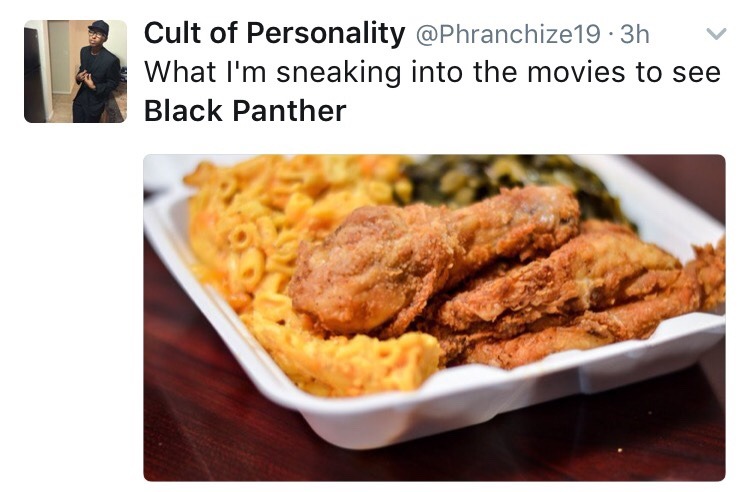Screen dimensions: 750x492
Task: Open Cult of Personality's profile avatar
Action: (x=76, y=71)
